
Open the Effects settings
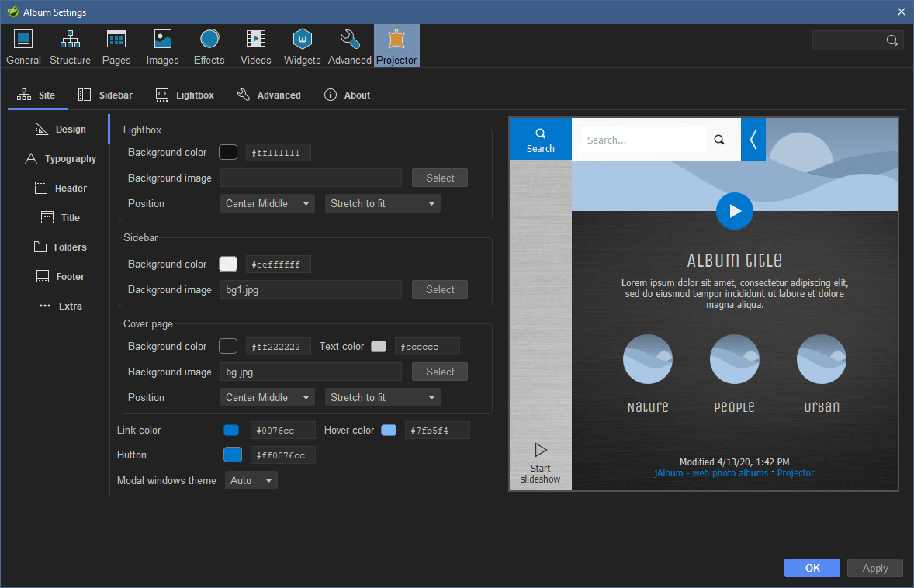pyautogui.click(x=209, y=45)
